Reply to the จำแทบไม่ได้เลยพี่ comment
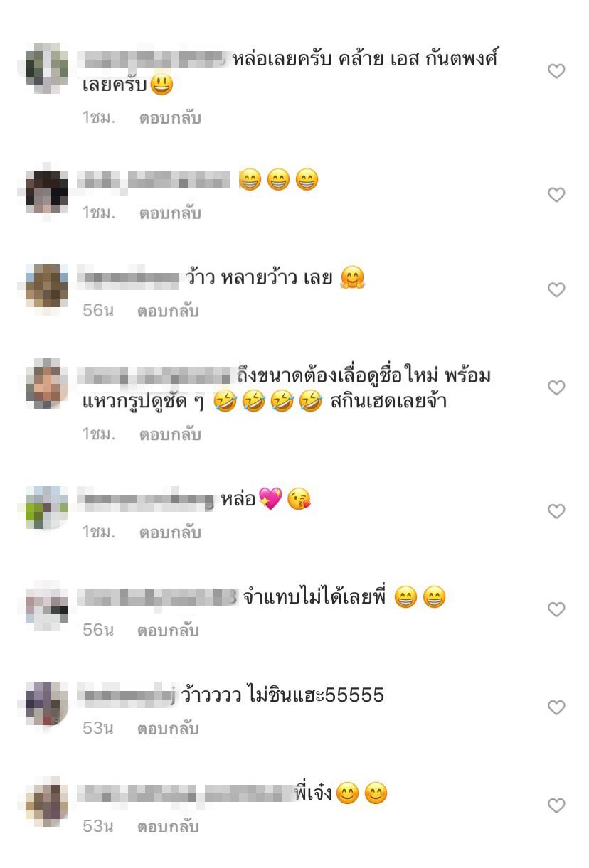Image resolution: width=589 pixels, height=868 pixels. 168,631
